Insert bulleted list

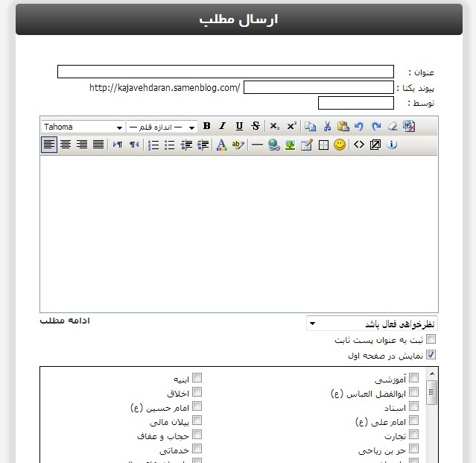(x=169, y=145)
